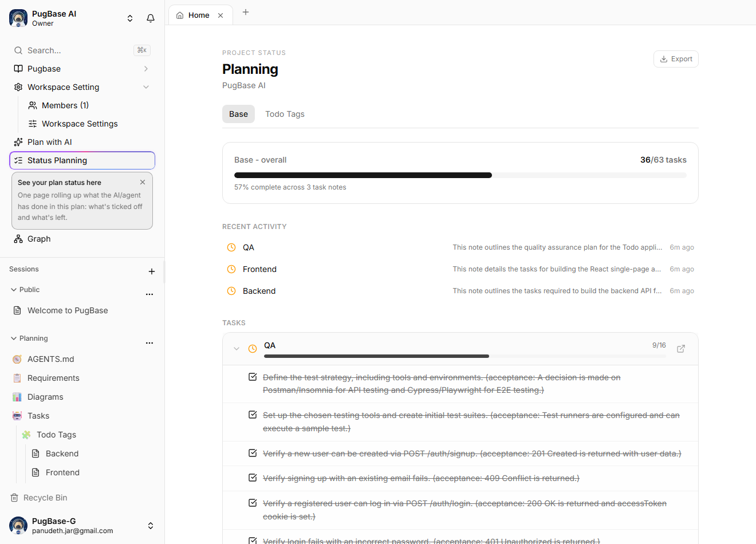
Task: Click the Status Planning checklist icon
Action: [18, 160]
